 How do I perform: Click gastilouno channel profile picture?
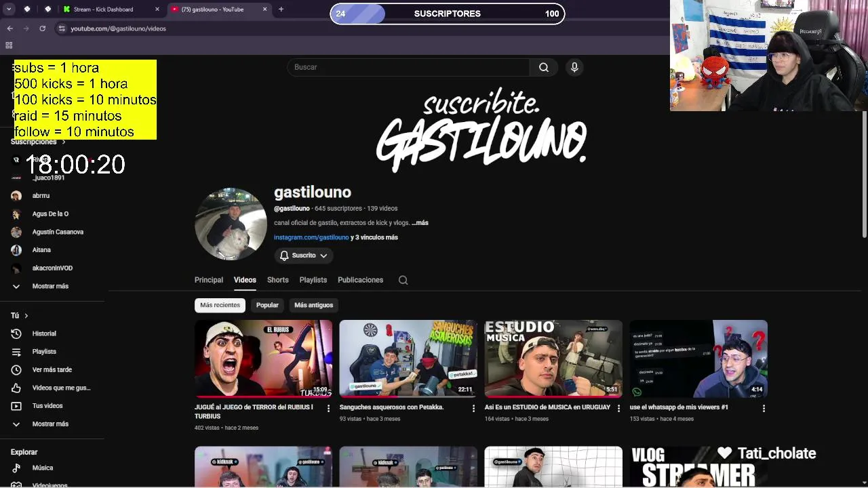231,224
